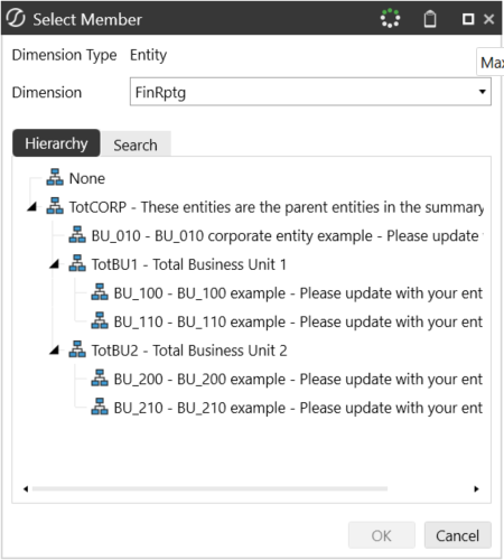This screenshot has width=504, height=560.
Task: Click the right scroll arrow
Action: [x=476, y=489]
